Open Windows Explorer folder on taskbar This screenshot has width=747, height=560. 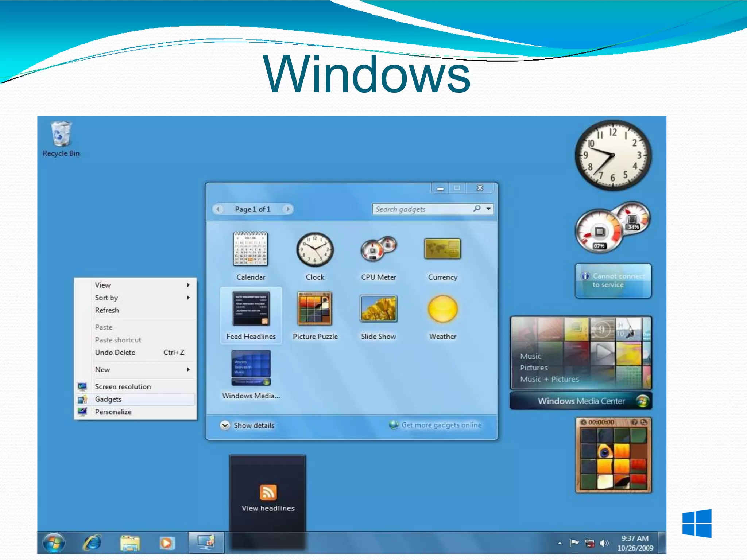[130, 543]
